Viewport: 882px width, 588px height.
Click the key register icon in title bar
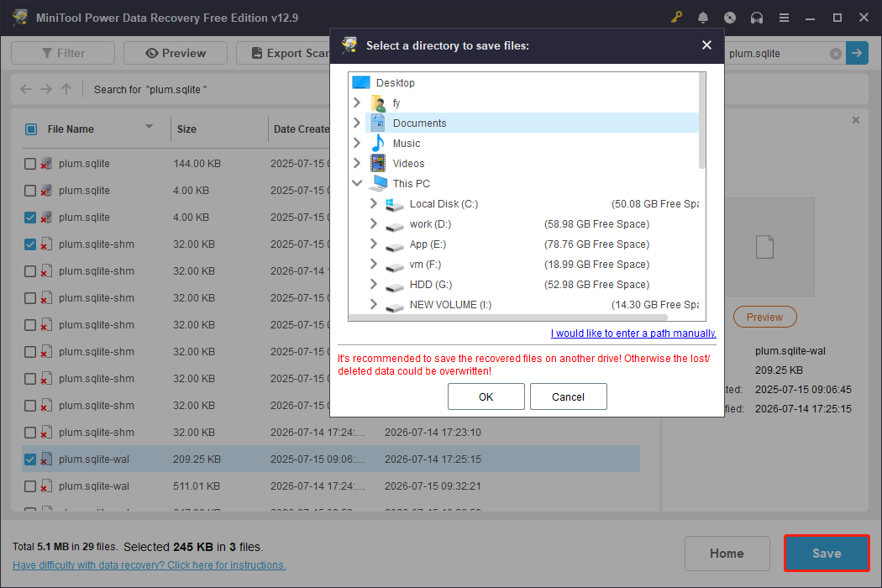(x=676, y=18)
